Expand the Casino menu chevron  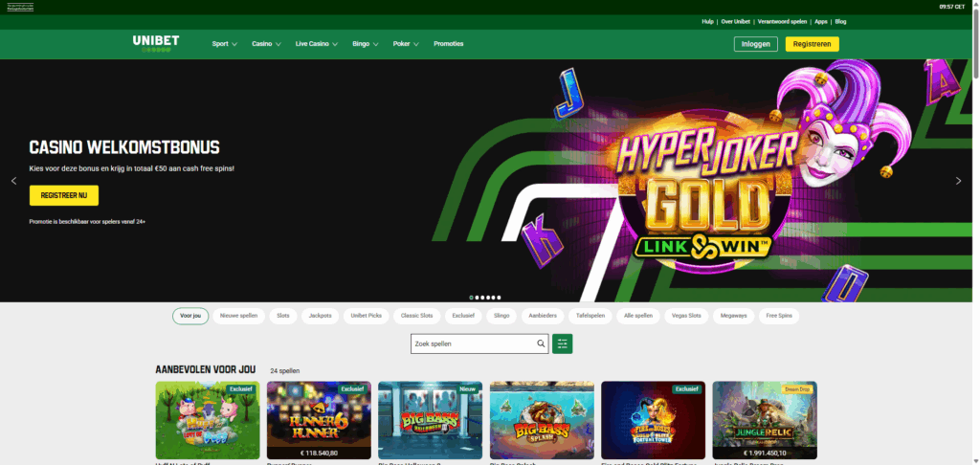point(278,44)
